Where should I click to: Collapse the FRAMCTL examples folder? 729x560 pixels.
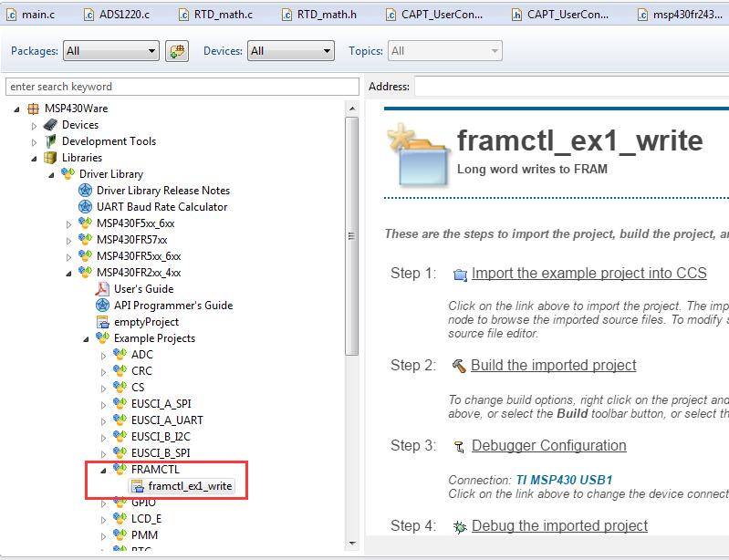pos(103,471)
